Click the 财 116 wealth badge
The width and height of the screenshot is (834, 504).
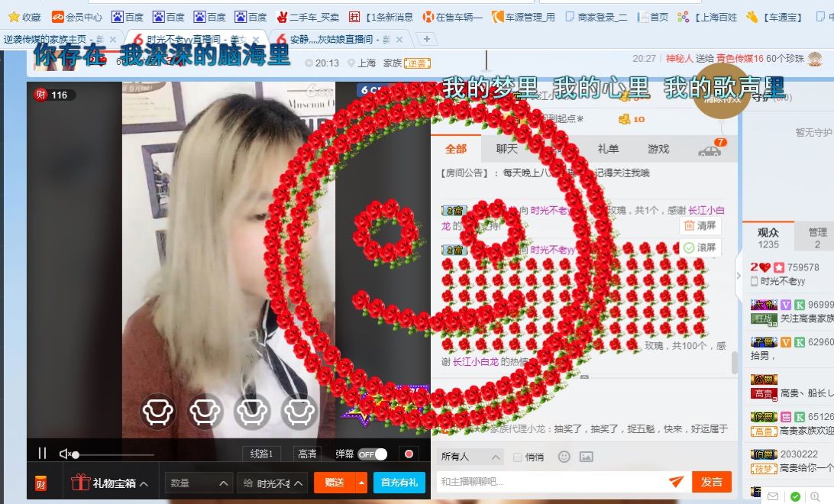[x=53, y=95]
